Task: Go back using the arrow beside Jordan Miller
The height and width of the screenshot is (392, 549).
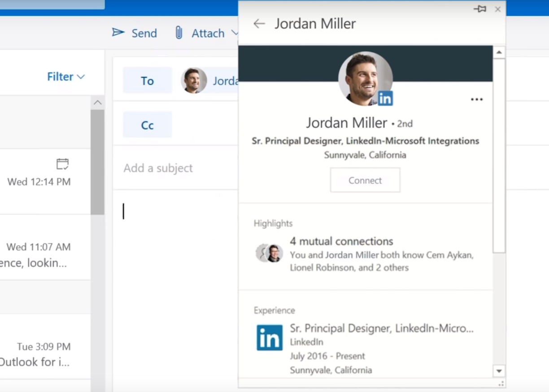Action: 259,24
